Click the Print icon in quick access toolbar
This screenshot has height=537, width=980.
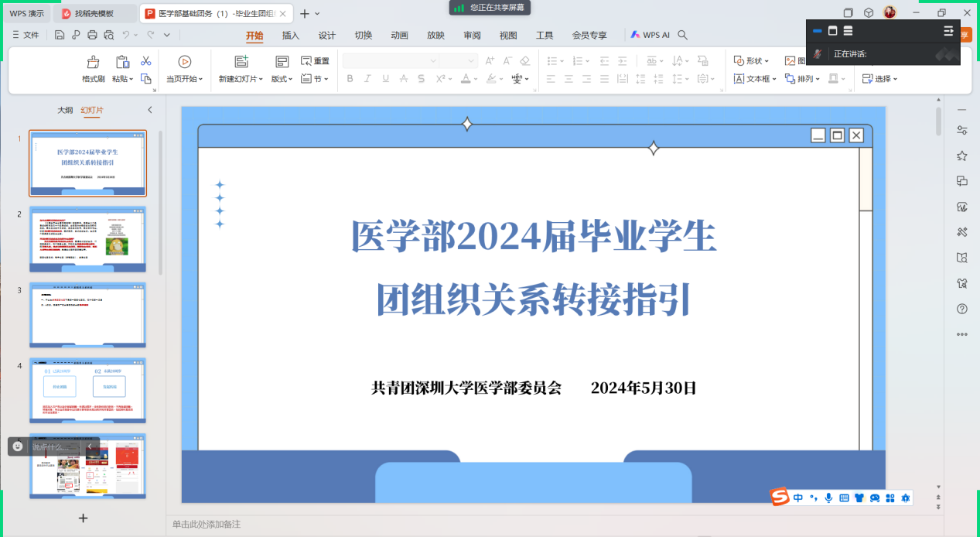[92, 35]
